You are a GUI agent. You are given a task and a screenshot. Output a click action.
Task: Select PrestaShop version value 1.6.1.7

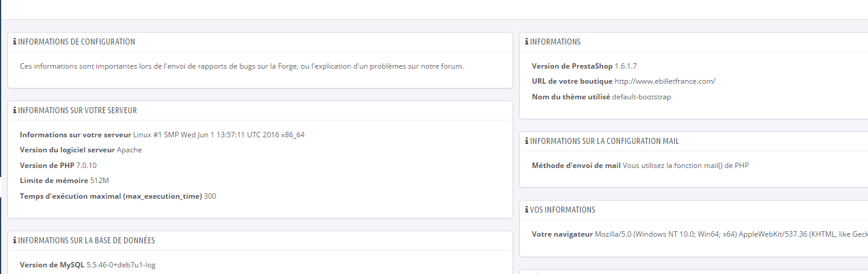point(626,66)
